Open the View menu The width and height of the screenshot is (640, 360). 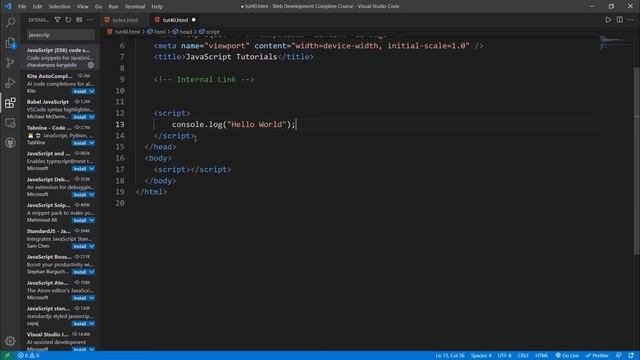click(83, 7)
